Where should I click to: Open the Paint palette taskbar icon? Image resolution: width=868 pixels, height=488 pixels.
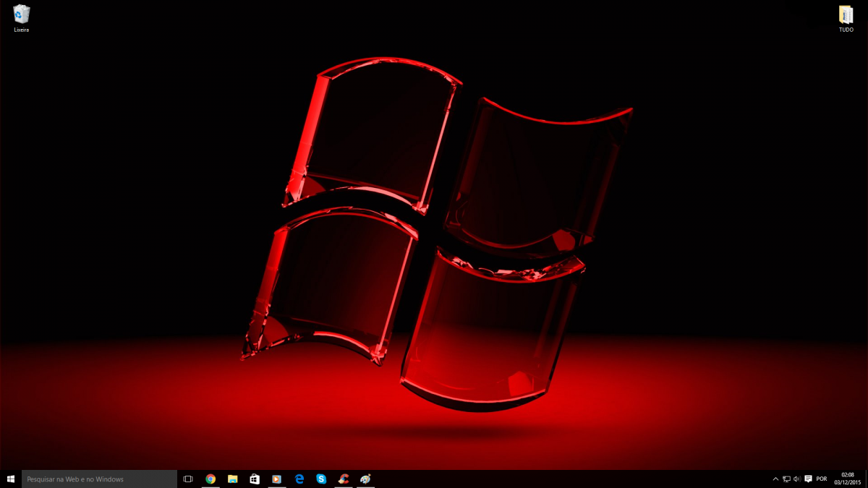click(365, 479)
